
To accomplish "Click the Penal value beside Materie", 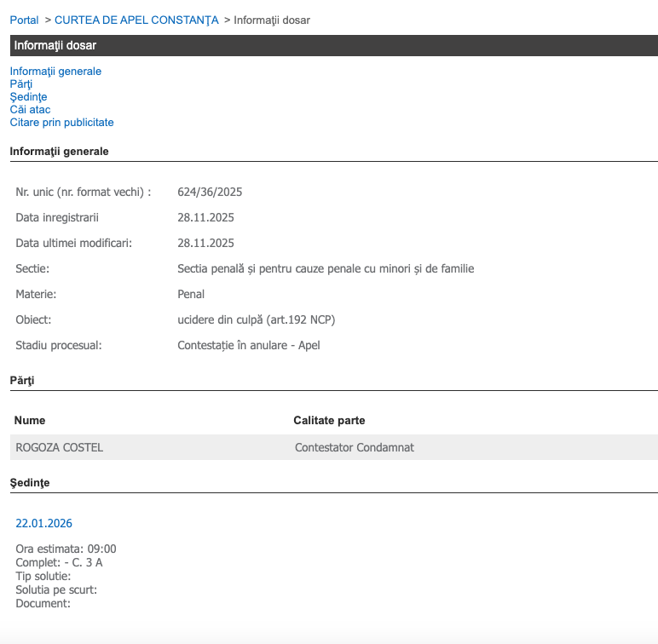I will tap(191, 295).
